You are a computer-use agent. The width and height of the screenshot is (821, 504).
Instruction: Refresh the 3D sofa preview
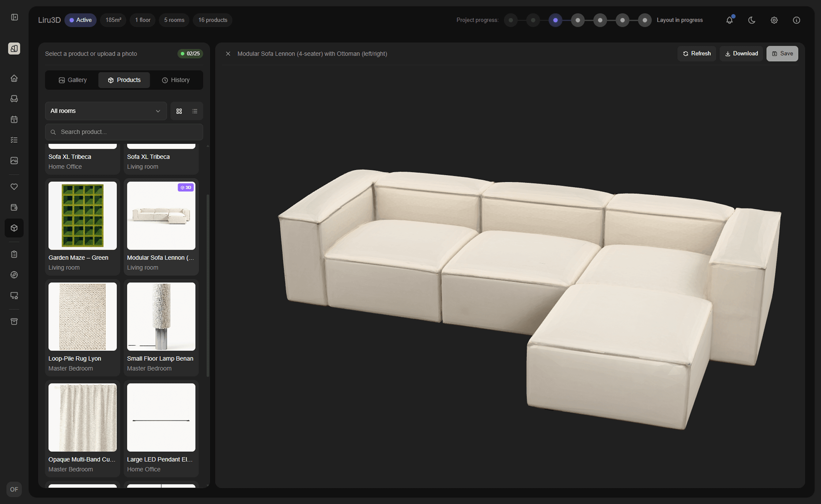click(696, 53)
